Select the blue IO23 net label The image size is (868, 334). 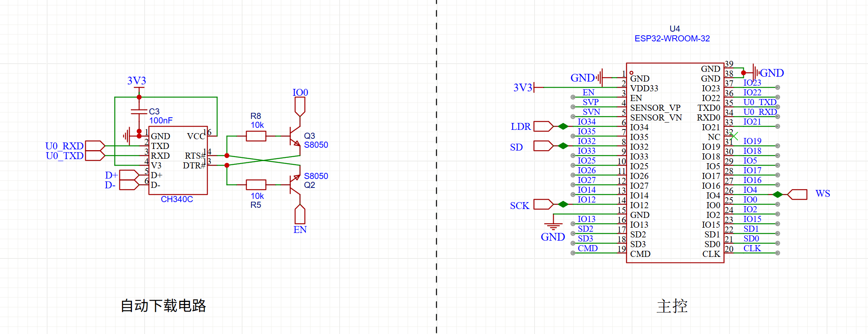pyautogui.click(x=752, y=83)
